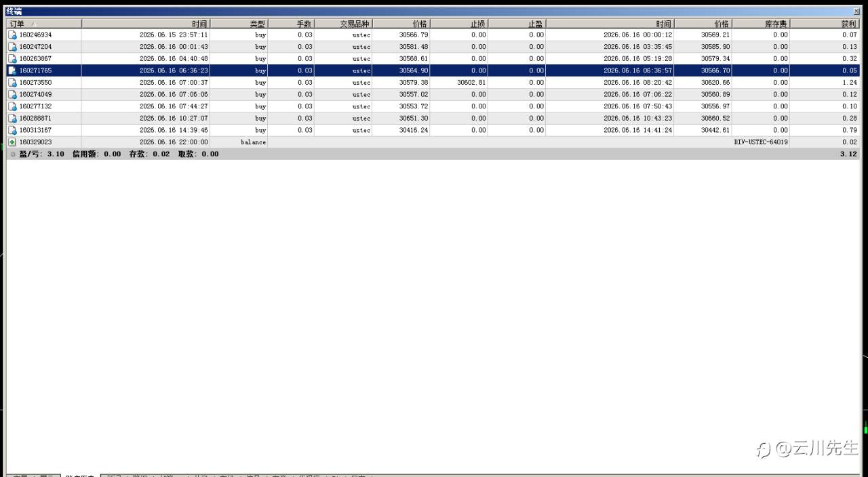868x477 pixels.
Task: Close the 终端 terminal panel
Action: coord(856,12)
